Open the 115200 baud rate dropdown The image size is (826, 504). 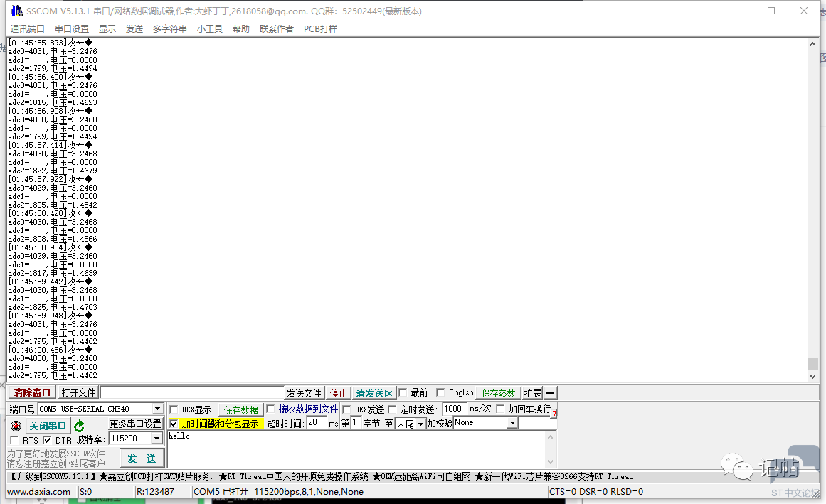(157, 438)
